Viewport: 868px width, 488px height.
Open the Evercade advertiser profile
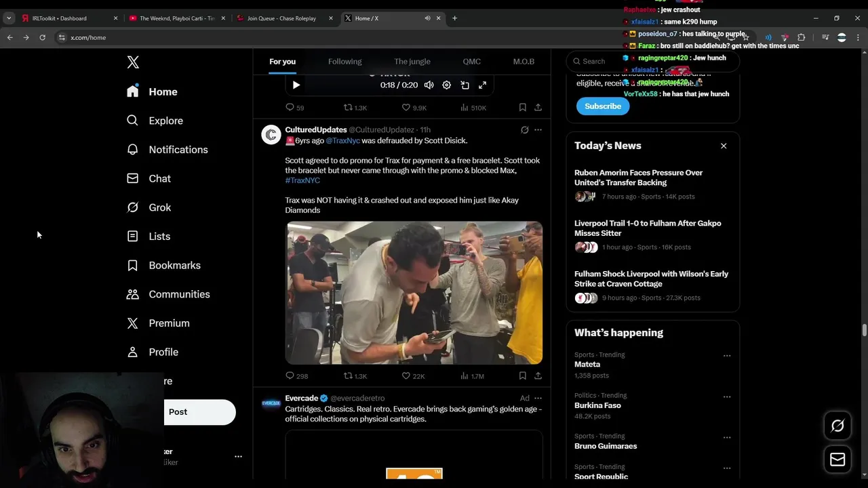point(301,398)
